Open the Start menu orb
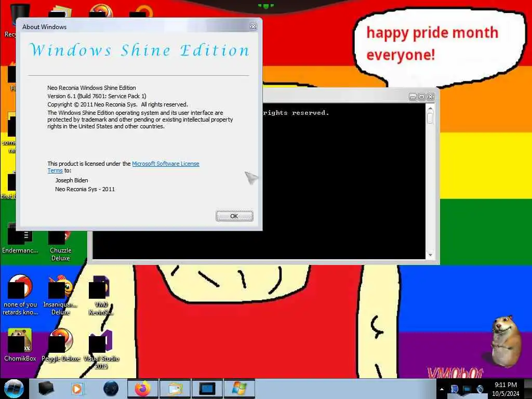Viewport: 532px width, 399px height. pos(14,389)
